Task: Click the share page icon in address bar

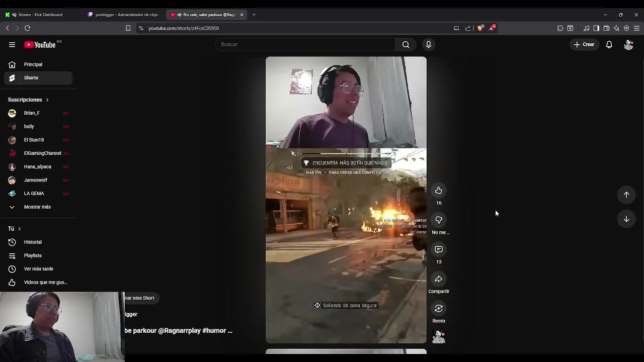Action: 468,28
